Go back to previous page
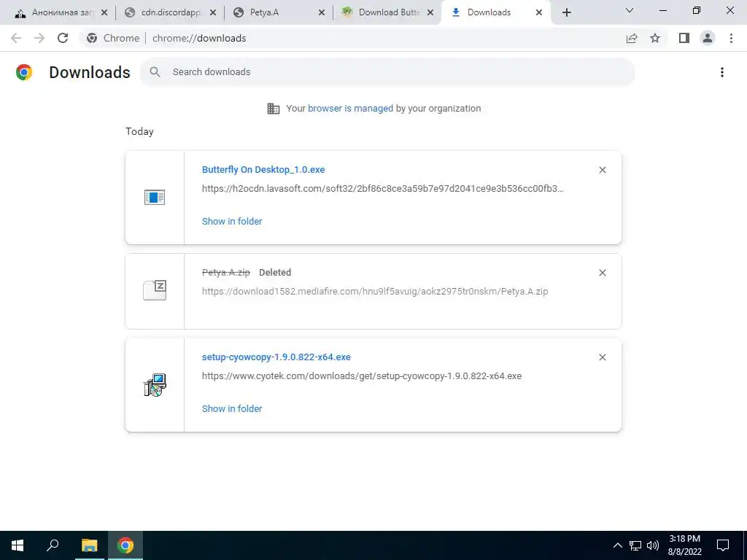The width and height of the screenshot is (747, 560). point(16,38)
